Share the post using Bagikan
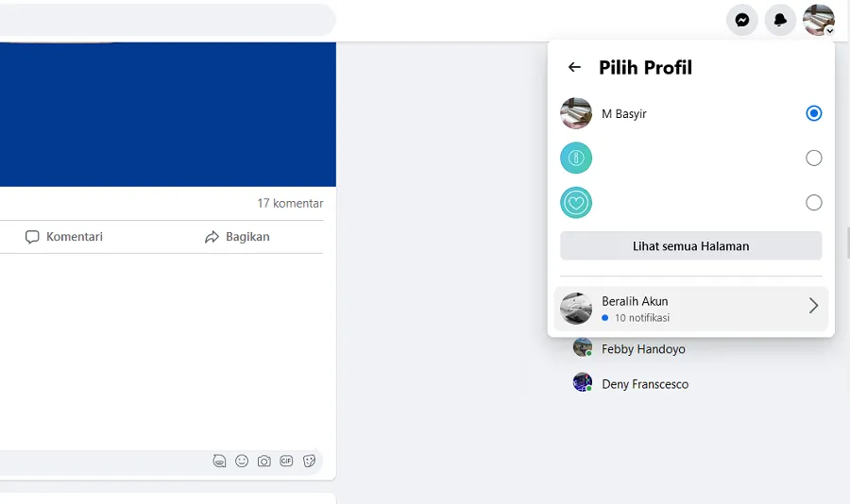This screenshot has height=504, width=850. coord(237,237)
